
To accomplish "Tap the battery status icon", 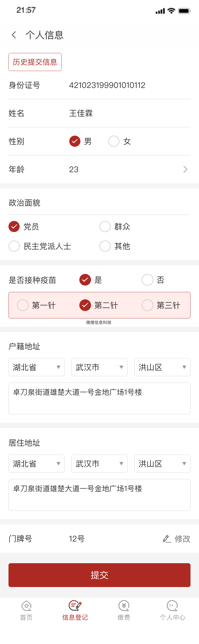I will coord(184,11).
